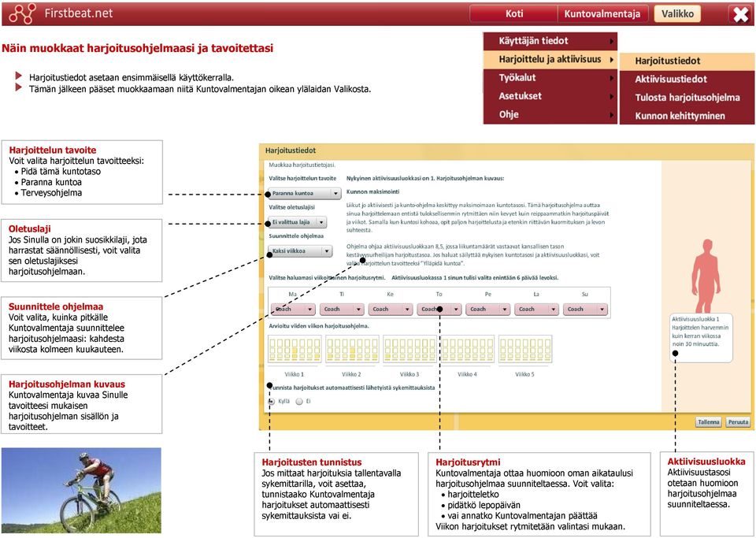
Task: Open the Valikko menu
Action: coord(677,13)
